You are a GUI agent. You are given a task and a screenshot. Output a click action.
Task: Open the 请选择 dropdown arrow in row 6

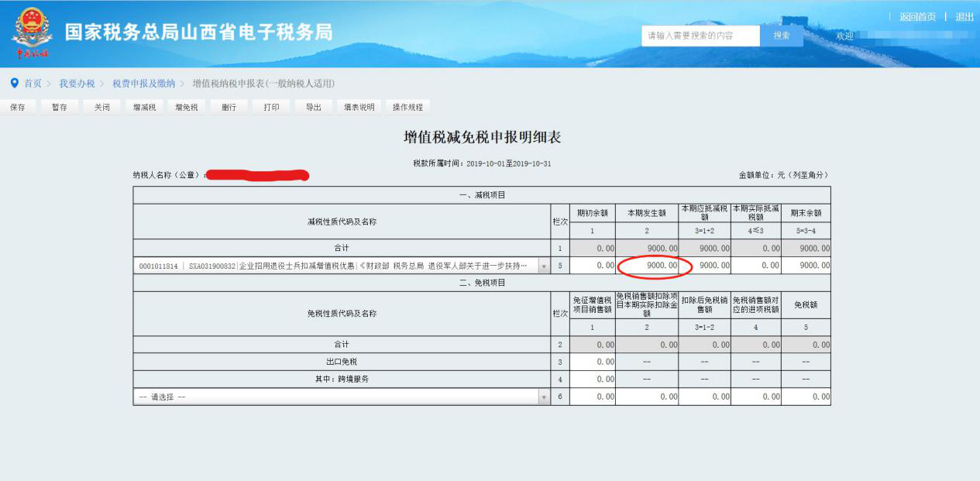click(543, 397)
